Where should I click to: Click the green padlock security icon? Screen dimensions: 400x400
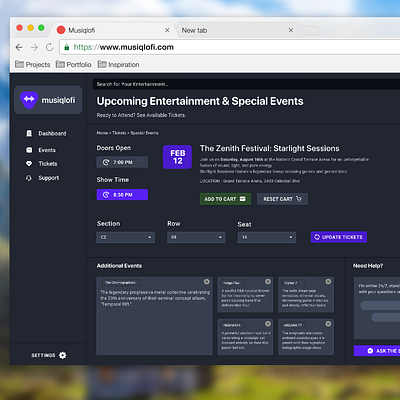[67, 47]
